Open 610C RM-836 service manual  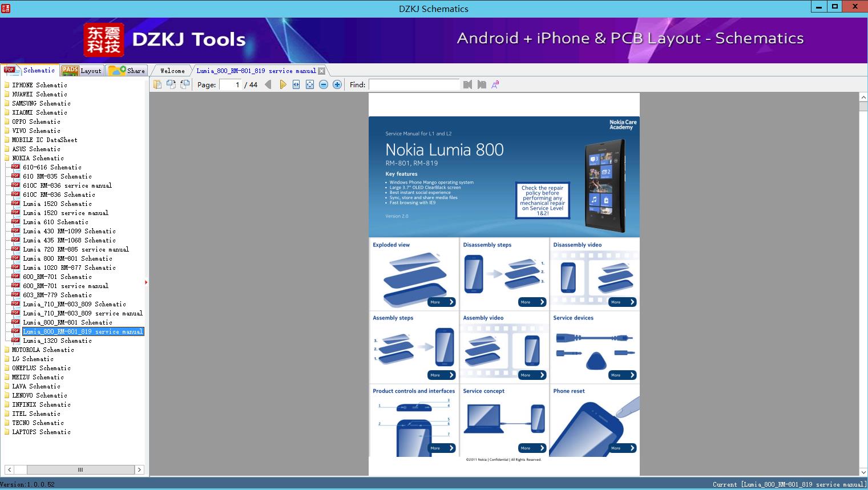[67, 185]
